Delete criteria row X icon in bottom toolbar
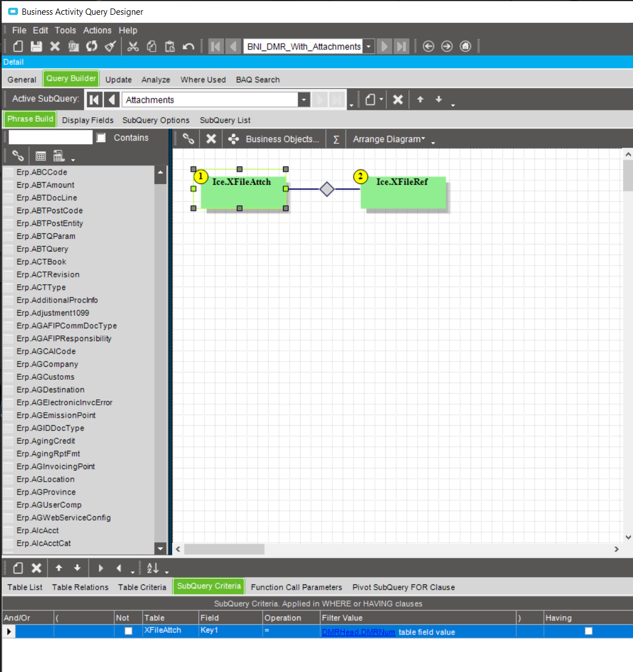The width and height of the screenshot is (633, 672). coord(36,569)
